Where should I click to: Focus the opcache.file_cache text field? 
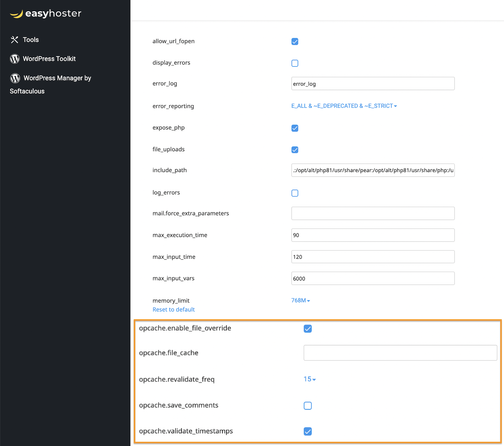[x=400, y=353]
